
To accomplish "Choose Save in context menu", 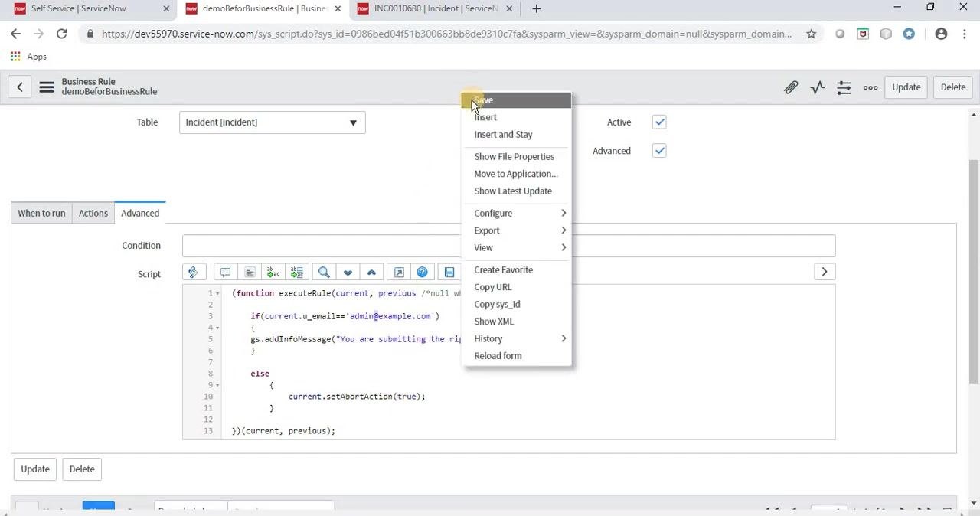I will [x=517, y=100].
